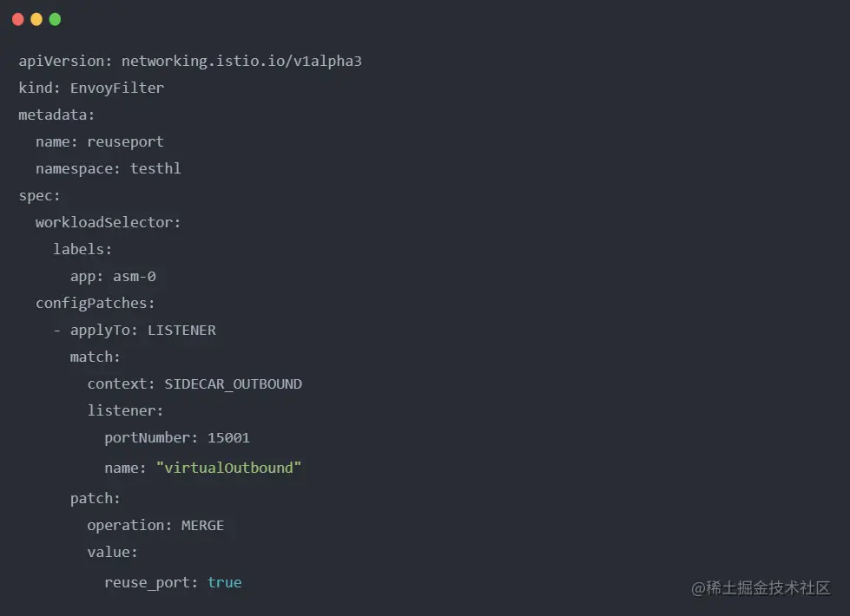Click the metadata key

pos(56,115)
